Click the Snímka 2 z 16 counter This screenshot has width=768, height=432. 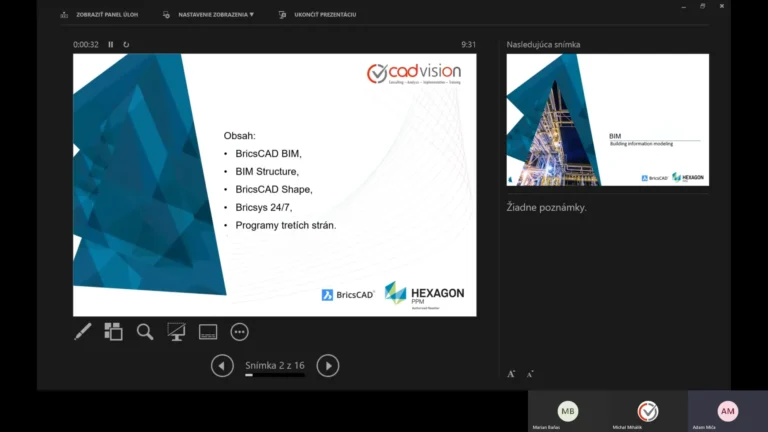[275, 365]
